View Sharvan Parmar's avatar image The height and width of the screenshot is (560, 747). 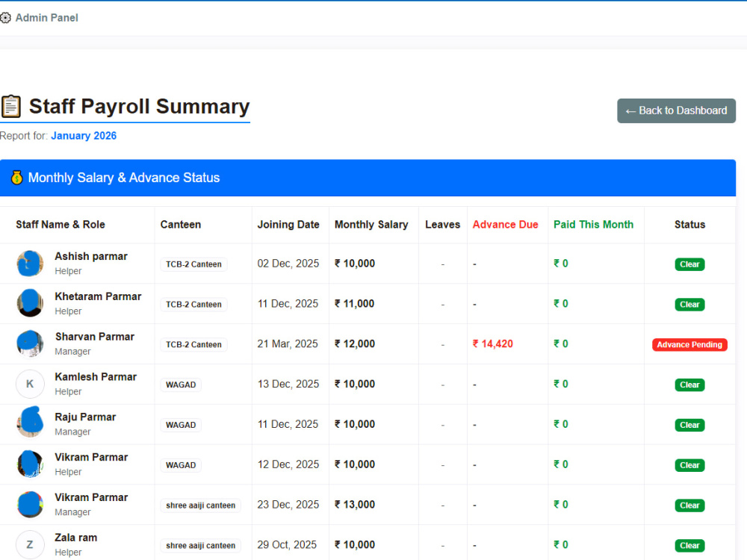30,343
